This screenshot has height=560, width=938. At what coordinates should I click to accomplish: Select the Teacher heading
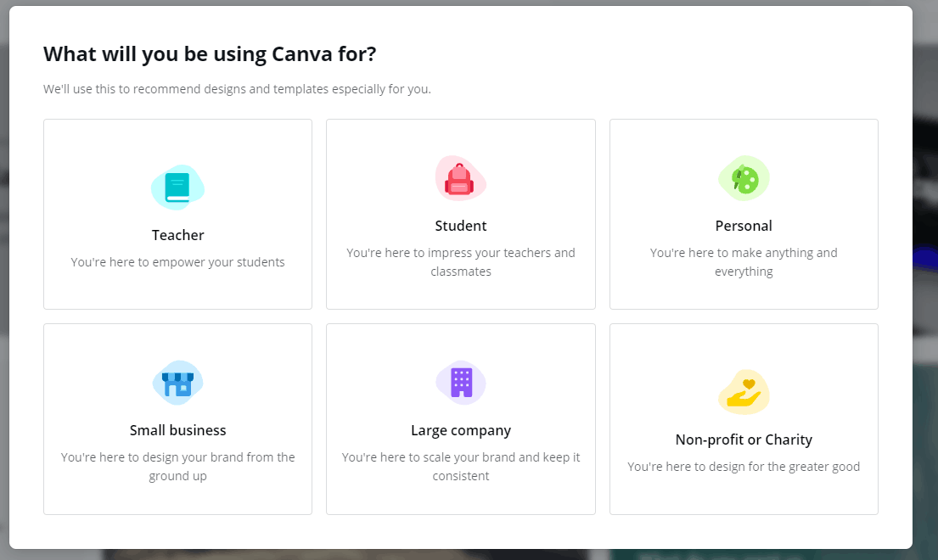point(177,235)
